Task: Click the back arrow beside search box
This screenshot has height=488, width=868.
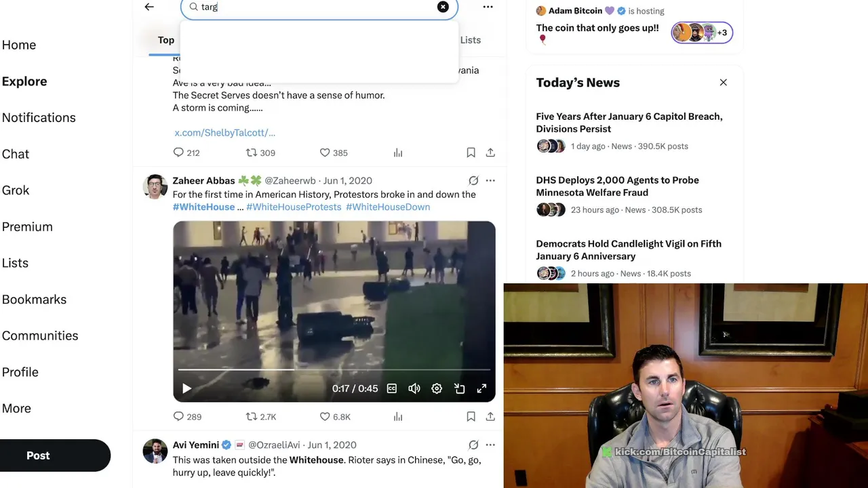Action: (x=149, y=7)
